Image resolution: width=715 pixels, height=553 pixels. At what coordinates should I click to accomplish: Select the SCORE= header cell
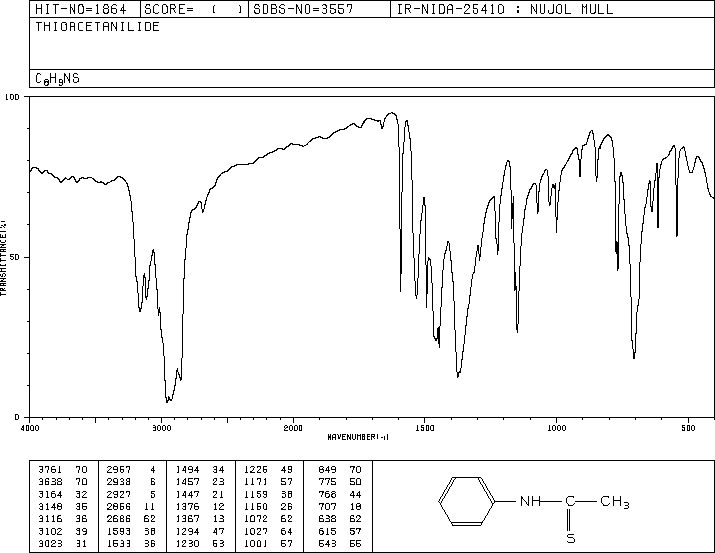point(194,9)
